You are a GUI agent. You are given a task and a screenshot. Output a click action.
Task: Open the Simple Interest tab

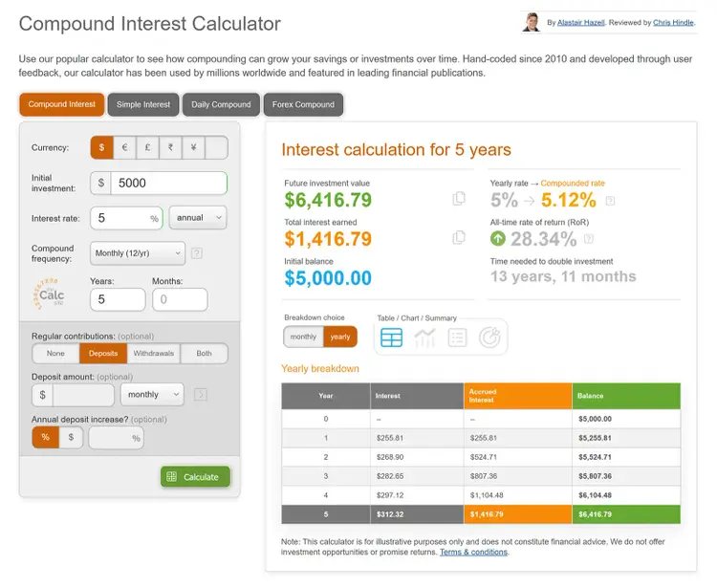143,105
